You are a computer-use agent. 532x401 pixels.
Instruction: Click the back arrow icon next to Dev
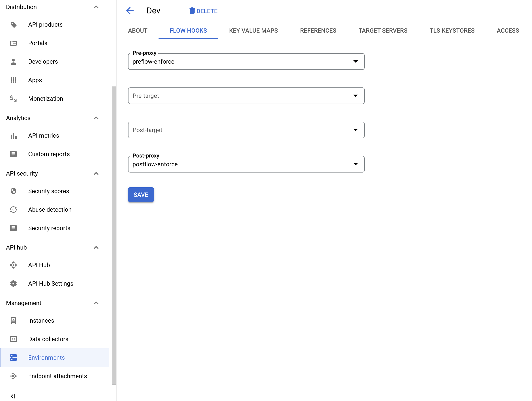pyautogui.click(x=130, y=11)
